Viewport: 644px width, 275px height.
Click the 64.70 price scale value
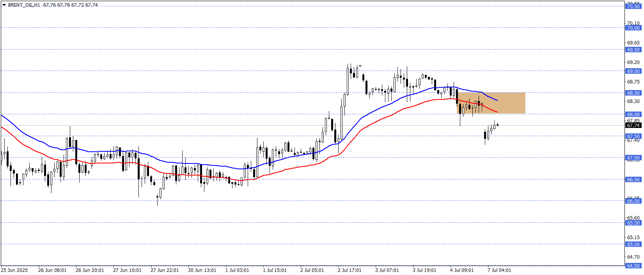(633, 257)
